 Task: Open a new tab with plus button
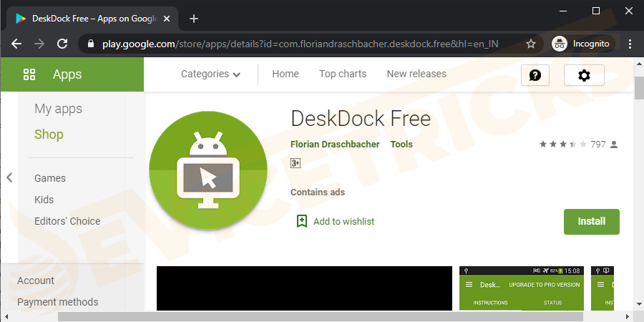(x=194, y=19)
